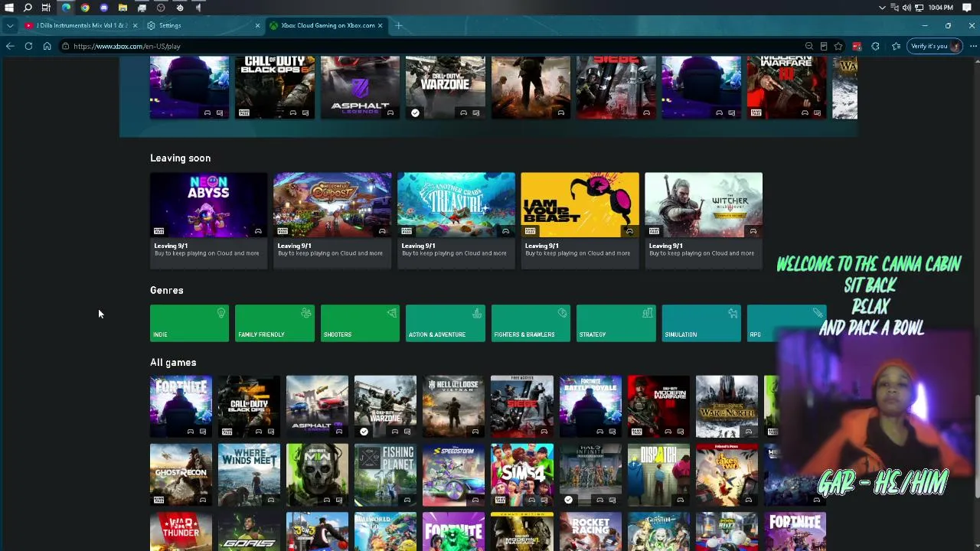Click the Microsoft Edge taskbar icon
Viewport: 980px width, 551px height.
66,8
